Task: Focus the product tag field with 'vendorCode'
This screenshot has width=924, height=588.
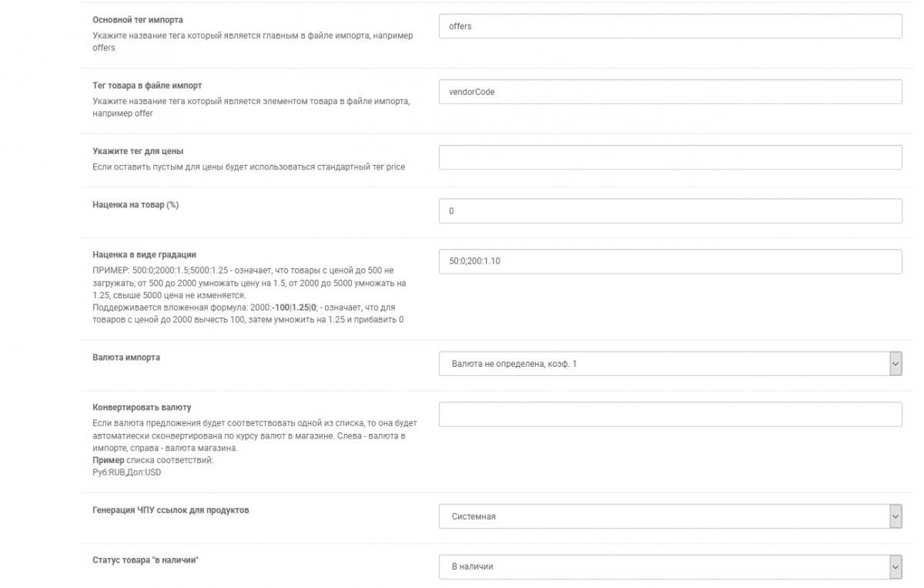Action: pyautogui.click(x=670, y=92)
